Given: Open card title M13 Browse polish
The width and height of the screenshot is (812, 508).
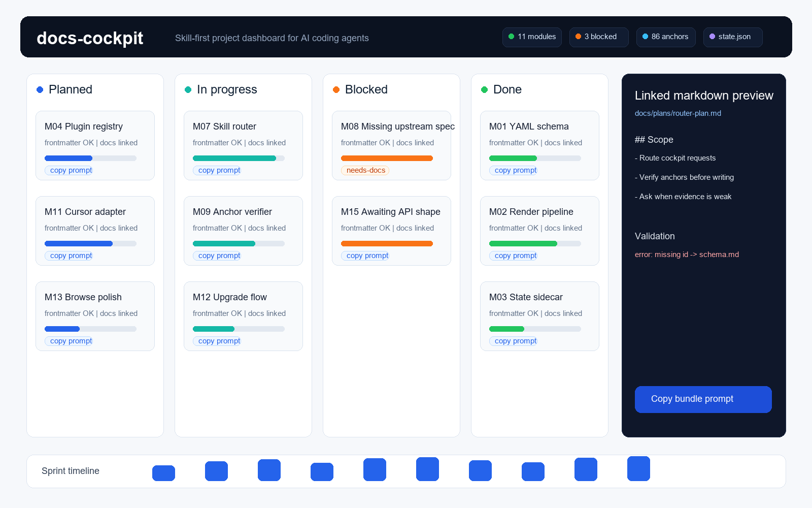Looking at the screenshot, I should (x=83, y=297).
